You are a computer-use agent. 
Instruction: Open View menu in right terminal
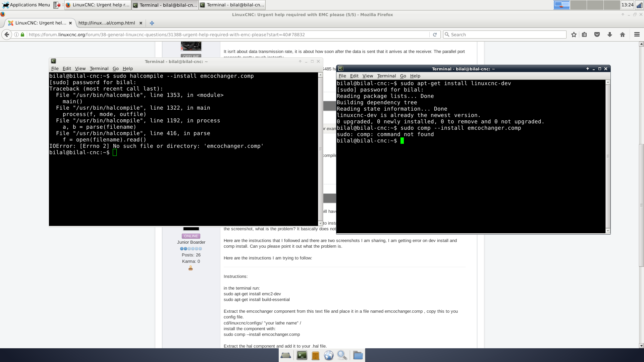pyautogui.click(x=368, y=76)
